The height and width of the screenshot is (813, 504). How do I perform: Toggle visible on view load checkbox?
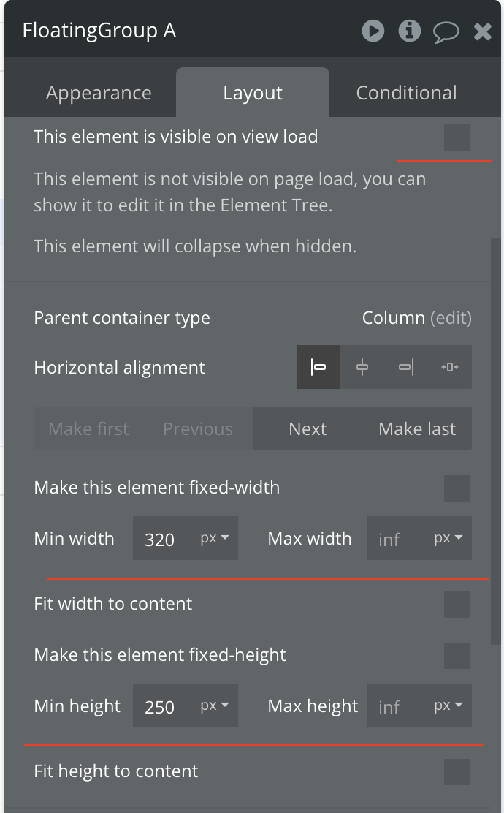(x=457, y=137)
